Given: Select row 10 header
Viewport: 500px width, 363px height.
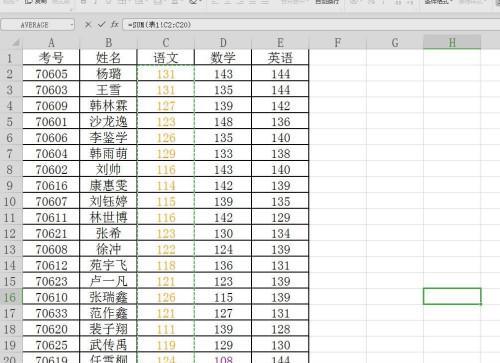Looking at the screenshot, I should (x=10, y=201).
